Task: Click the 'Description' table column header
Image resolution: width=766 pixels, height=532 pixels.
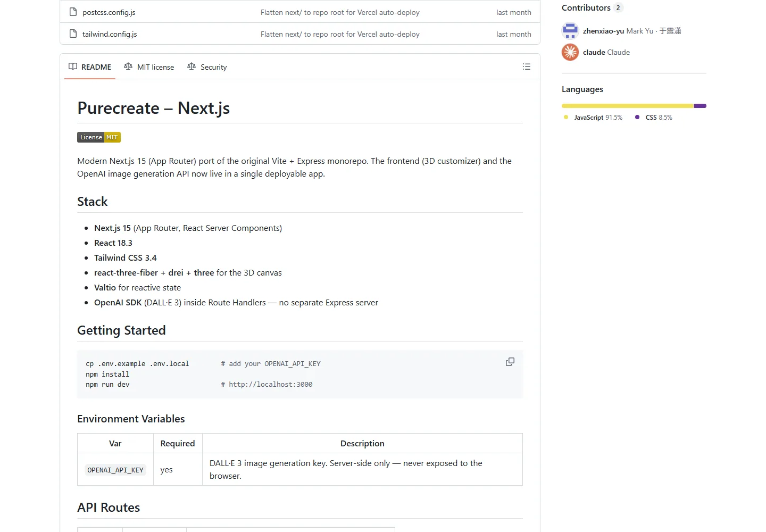Action: point(362,444)
